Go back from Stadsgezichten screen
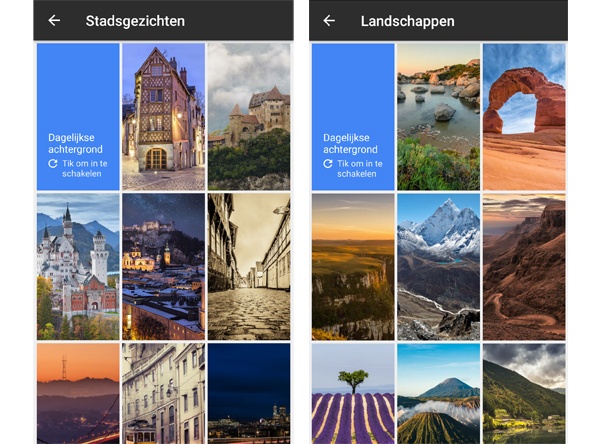This screenshot has height=444, width=600. [x=54, y=20]
